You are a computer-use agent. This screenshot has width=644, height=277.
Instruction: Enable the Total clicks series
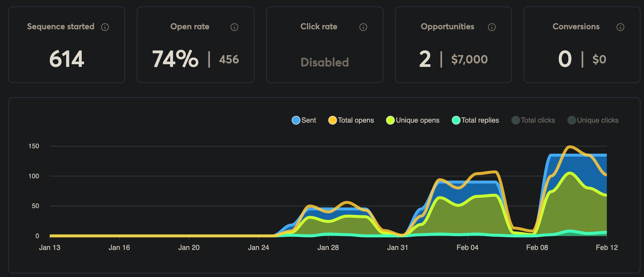(533, 120)
